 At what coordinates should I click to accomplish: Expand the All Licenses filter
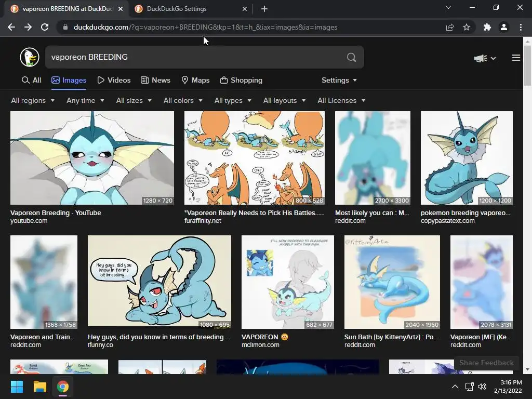pyautogui.click(x=341, y=100)
